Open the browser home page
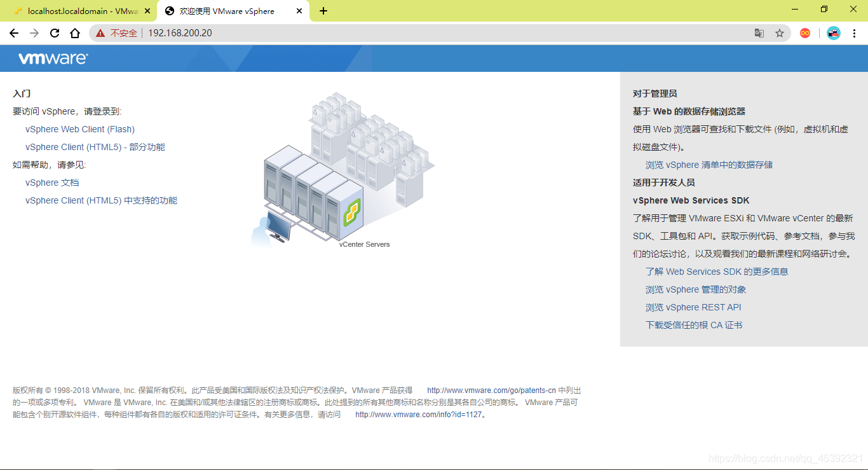Viewport: 868px width, 470px height. coord(75,33)
